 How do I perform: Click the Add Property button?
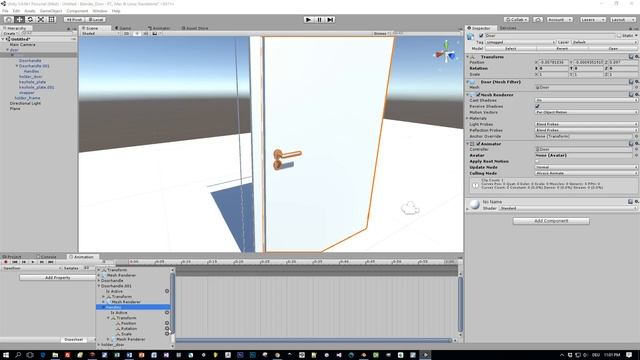(x=58, y=278)
